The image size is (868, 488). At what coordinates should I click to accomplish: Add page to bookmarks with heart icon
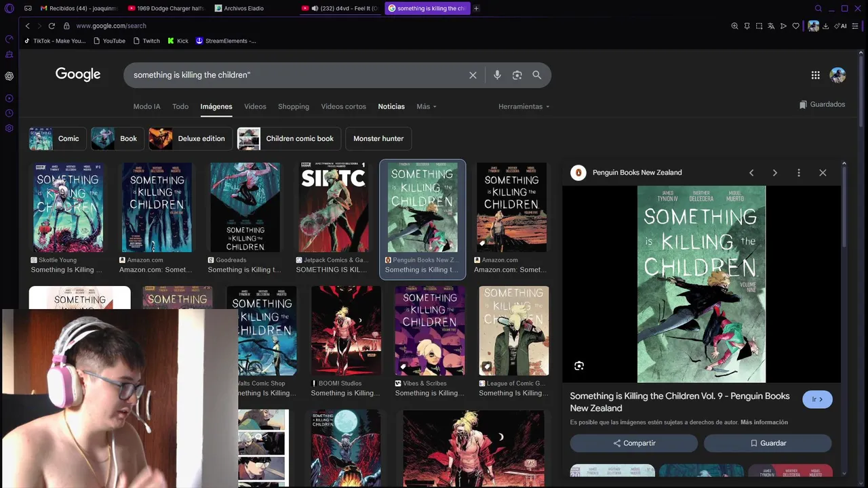[x=795, y=26]
